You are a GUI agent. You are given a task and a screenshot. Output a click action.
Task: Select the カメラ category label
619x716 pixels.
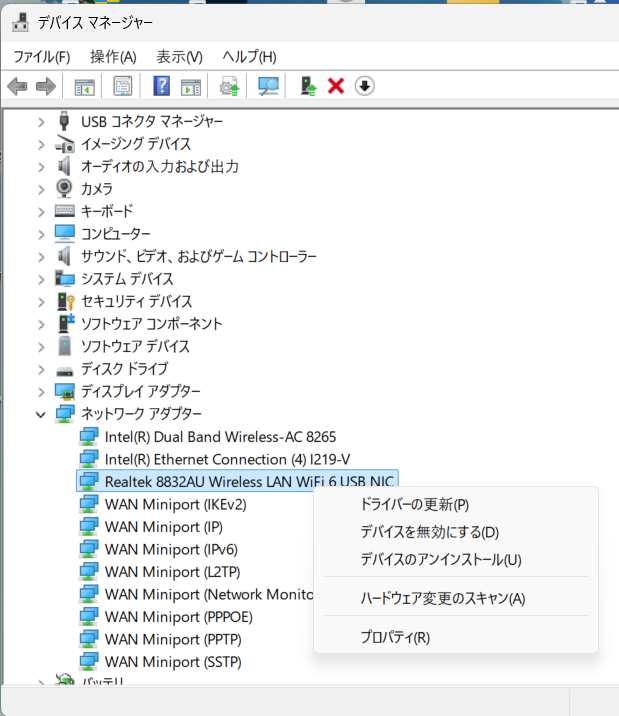tap(96, 189)
